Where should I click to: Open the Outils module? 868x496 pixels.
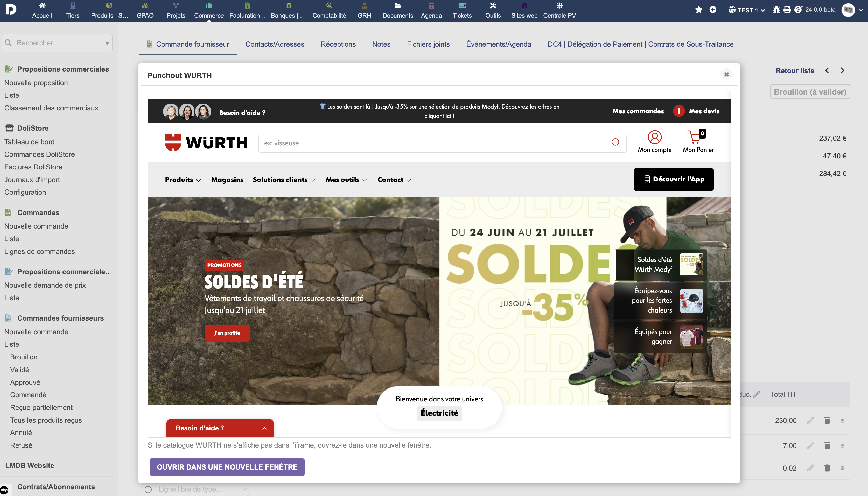tap(493, 11)
